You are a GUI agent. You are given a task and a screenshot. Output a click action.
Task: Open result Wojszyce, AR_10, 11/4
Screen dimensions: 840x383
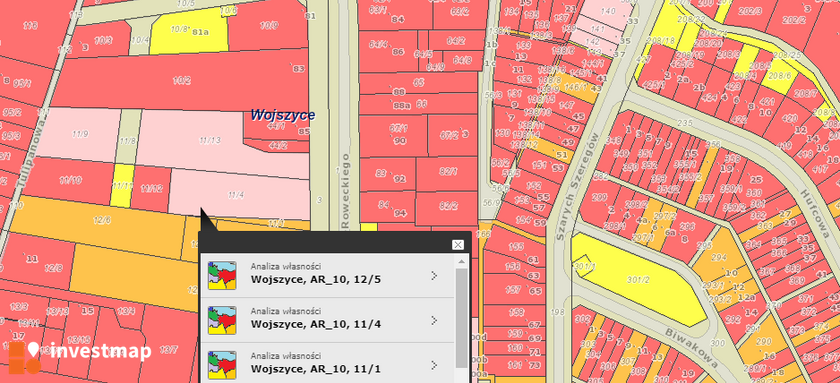327,320
